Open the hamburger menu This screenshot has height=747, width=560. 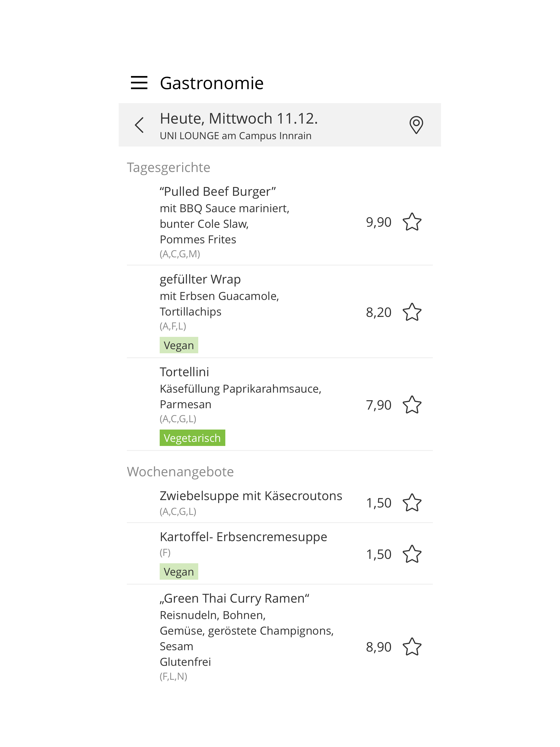(139, 83)
